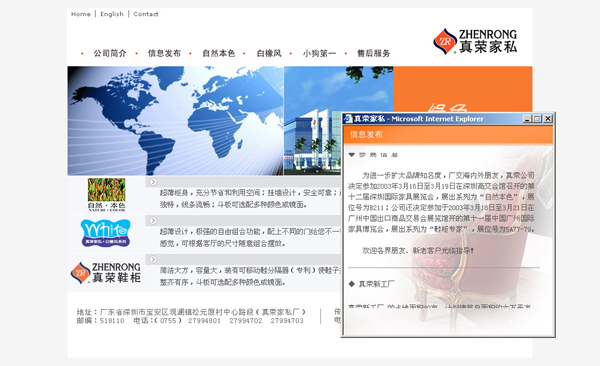Click arrow icon beside 超薄设计 description
The width and height of the screenshot is (600, 366).
[153, 221]
